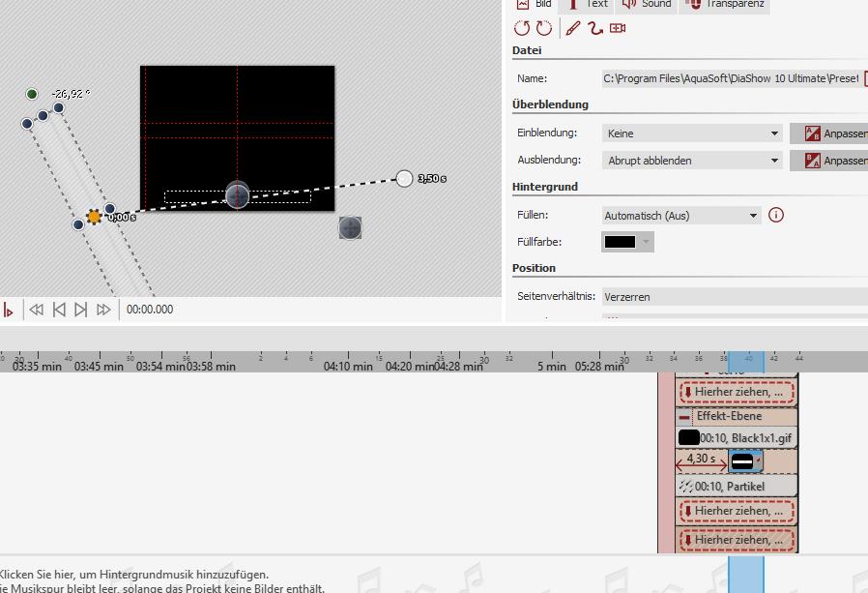
Task: Click the rewind double-arrow button
Action: 37,310
